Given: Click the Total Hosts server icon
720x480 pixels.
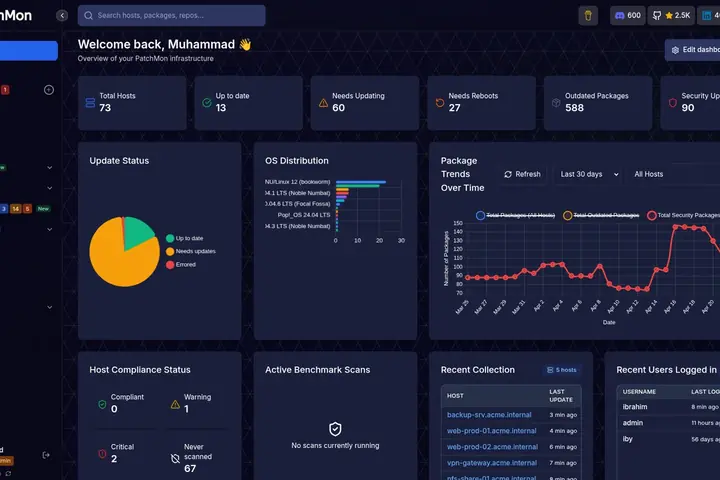Looking at the screenshot, I should [90, 102].
